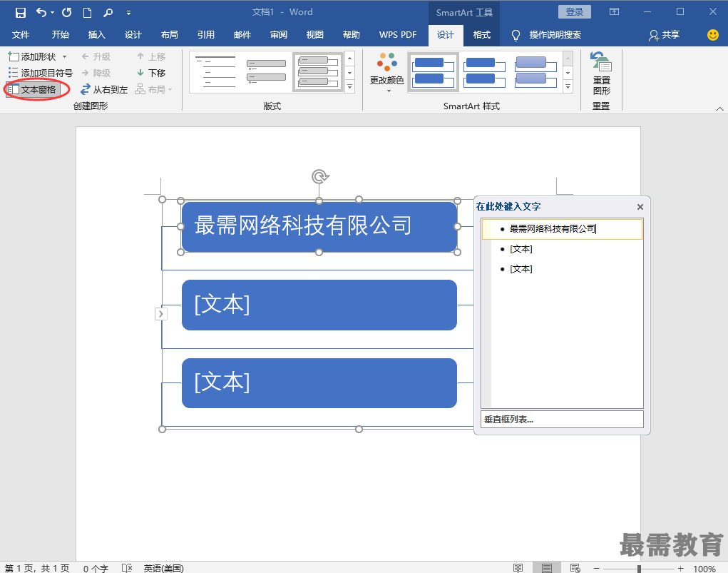728x573 pixels.
Task: Open print preview magnifier icon
Action: click(108, 13)
